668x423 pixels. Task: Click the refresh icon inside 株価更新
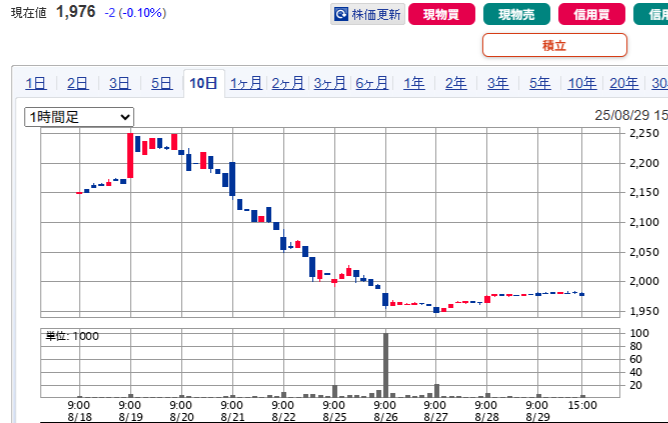(341, 14)
